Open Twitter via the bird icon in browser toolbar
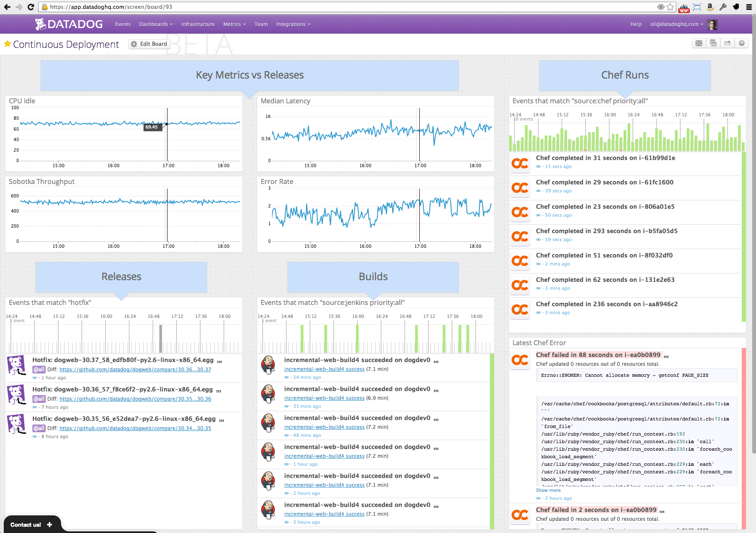 pyautogui.click(x=735, y=7)
